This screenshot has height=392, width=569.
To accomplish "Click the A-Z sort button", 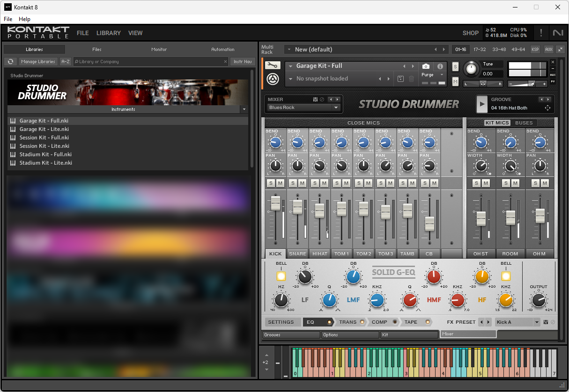I will (x=66, y=62).
